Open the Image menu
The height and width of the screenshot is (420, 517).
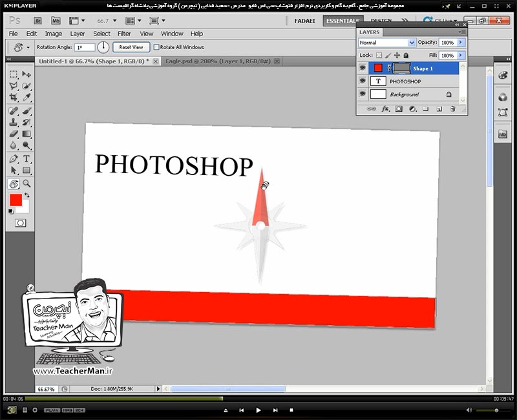pyautogui.click(x=54, y=34)
